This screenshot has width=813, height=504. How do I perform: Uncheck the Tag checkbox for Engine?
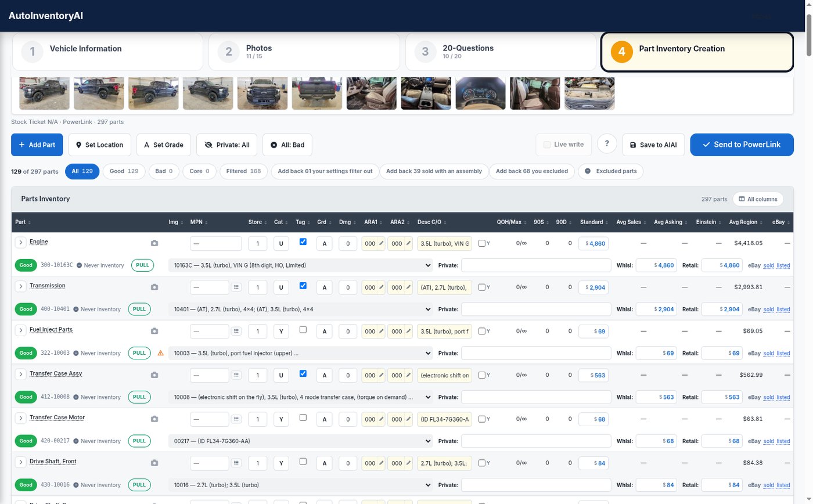point(303,242)
